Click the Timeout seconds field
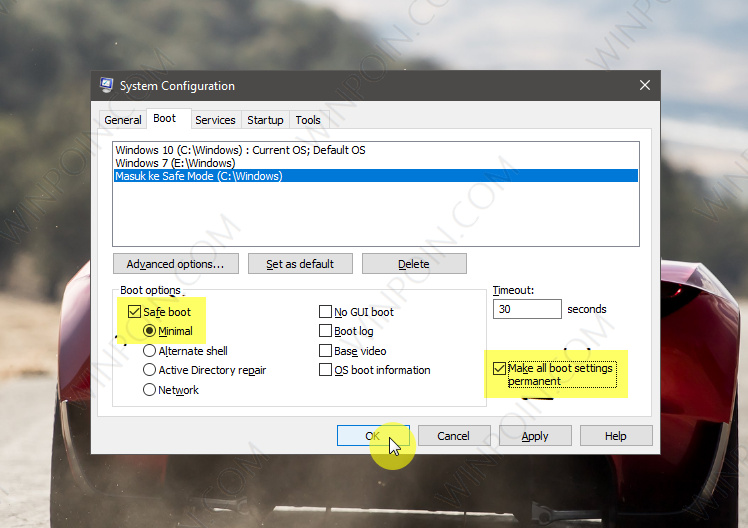The height and width of the screenshot is (528, 748). pos(527,309)
